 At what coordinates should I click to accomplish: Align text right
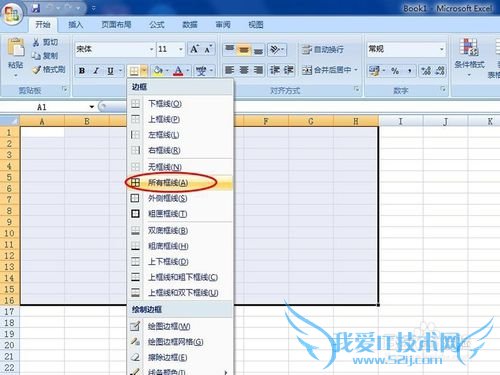click(258, 70)
